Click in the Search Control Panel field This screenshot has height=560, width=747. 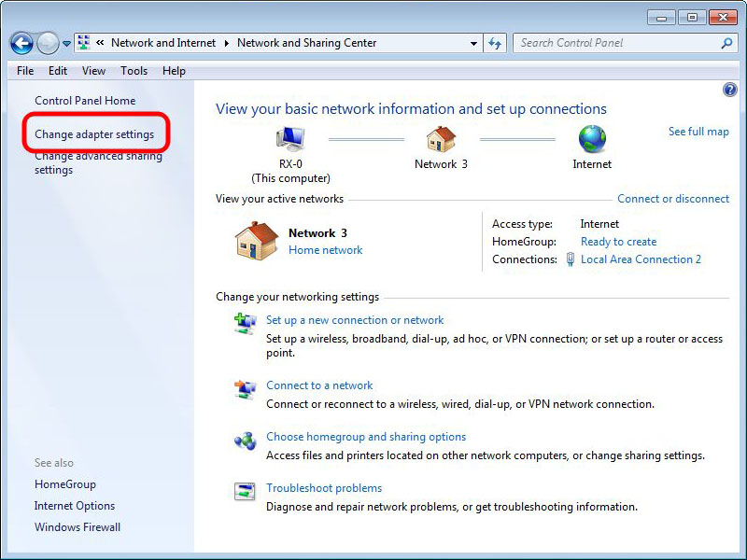pos(616,43)
